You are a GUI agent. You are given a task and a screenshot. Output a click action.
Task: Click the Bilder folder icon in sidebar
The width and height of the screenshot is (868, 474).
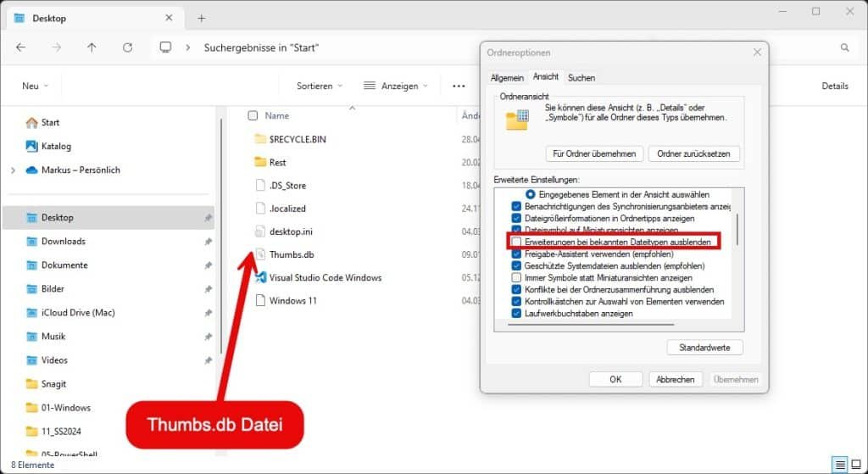[31, 289]
